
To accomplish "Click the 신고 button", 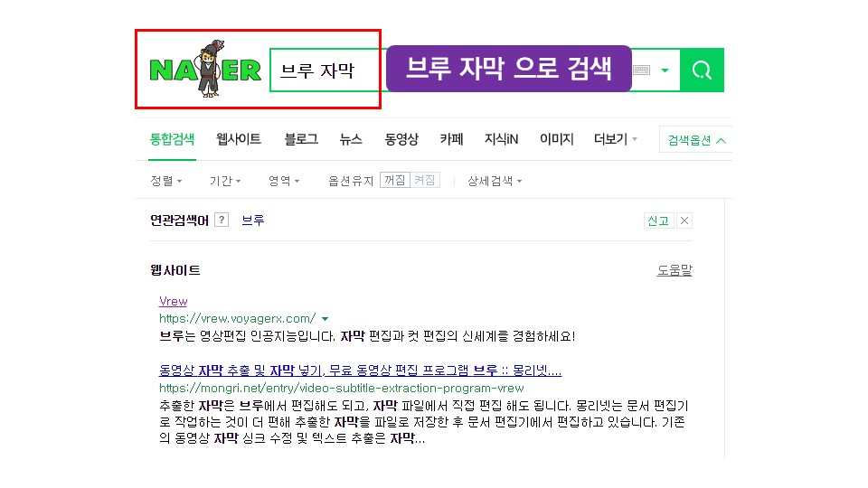I will [x=658, y=221].
